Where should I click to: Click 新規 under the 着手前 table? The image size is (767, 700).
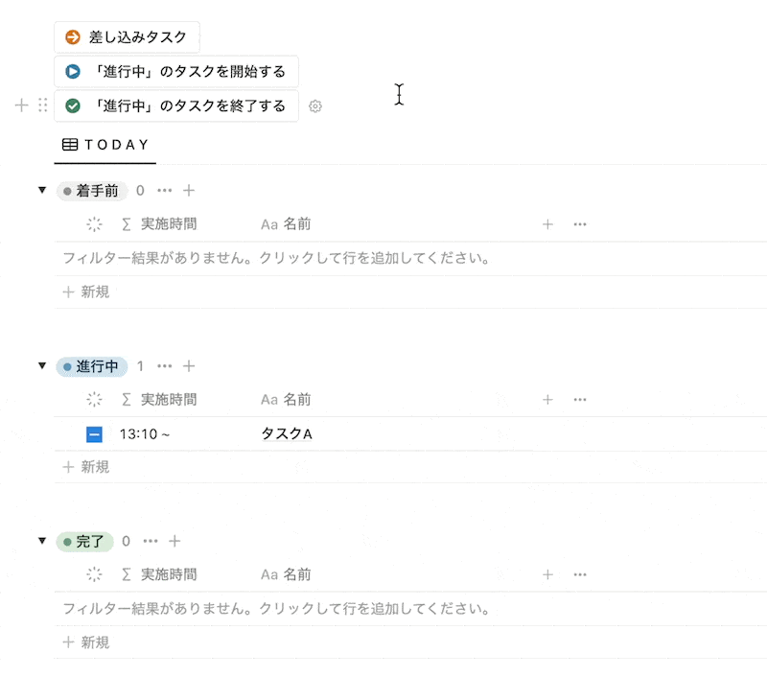point(86,292)
